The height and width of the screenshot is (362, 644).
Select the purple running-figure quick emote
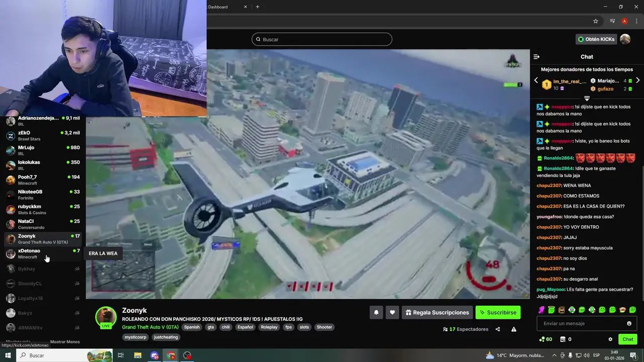(x=541, y=310)
